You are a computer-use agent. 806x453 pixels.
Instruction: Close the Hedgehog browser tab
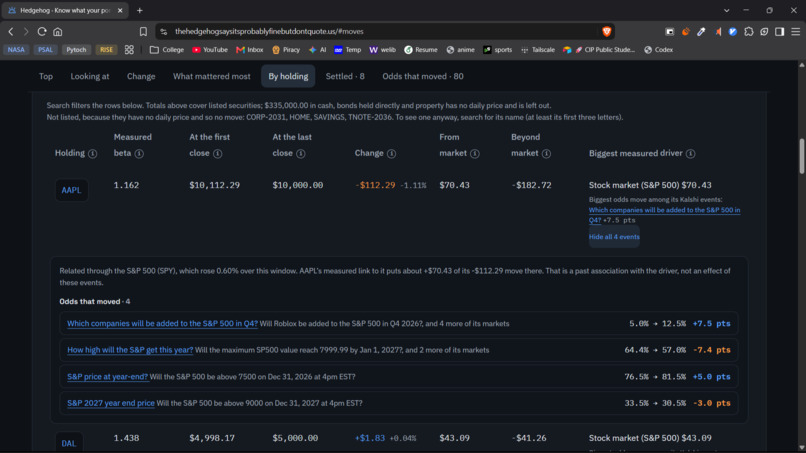click(x=120, y=10)
